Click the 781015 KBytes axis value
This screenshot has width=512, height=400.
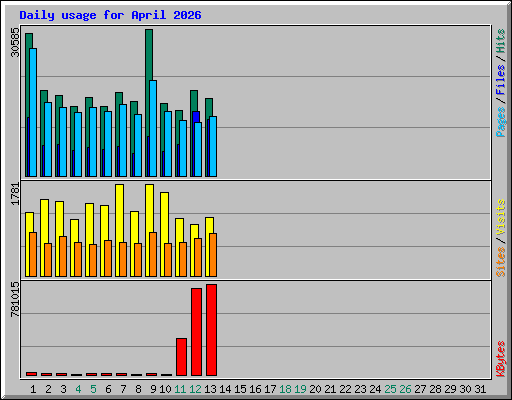point(15,299)
